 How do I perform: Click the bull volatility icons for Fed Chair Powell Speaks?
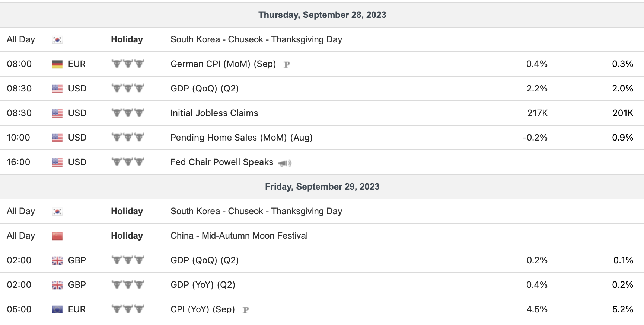pyautogui.click(x=128, y=162)
